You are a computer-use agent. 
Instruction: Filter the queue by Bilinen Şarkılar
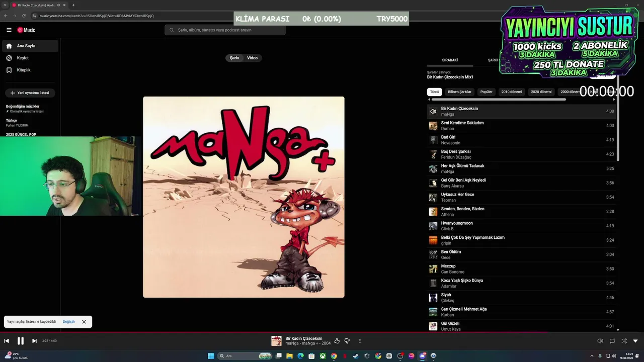(460, 92)
